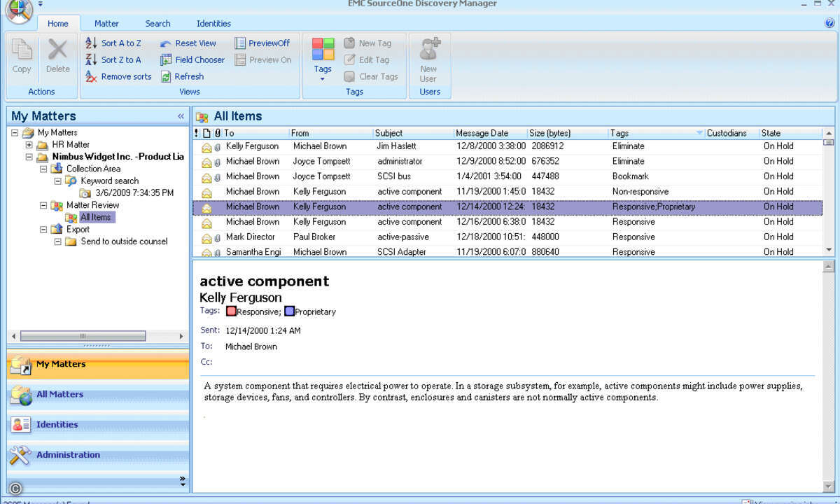Select the row with subject active-passive
Screen dimensions: 840x504
[507, 237]
